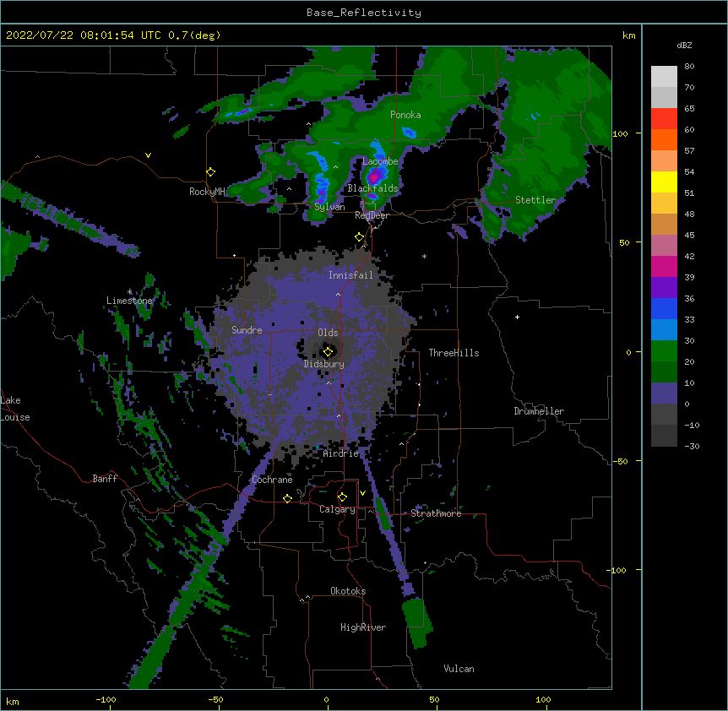This screenshot has height=711, width=728.
Task: Click the Strathmore label
Action: 436,513
